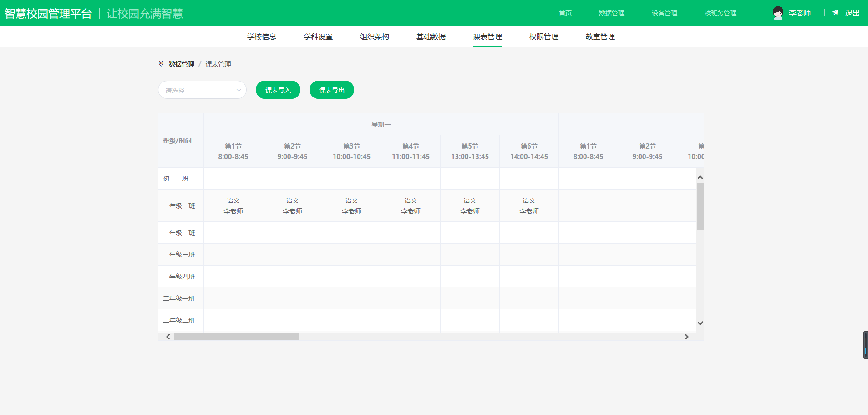Click the 课表导入 button

pos(278,90)
